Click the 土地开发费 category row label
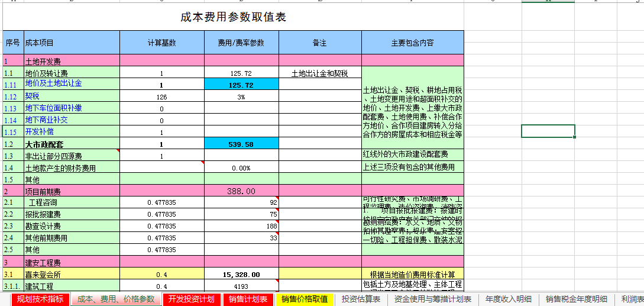The height and width of the screenshot is (306, 644). (x=72, y=62)
